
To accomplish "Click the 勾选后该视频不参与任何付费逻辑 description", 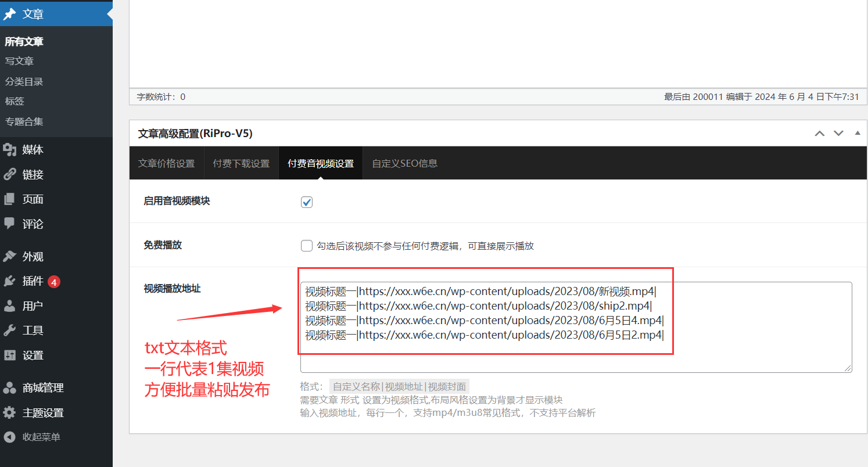I will point(425,246).
